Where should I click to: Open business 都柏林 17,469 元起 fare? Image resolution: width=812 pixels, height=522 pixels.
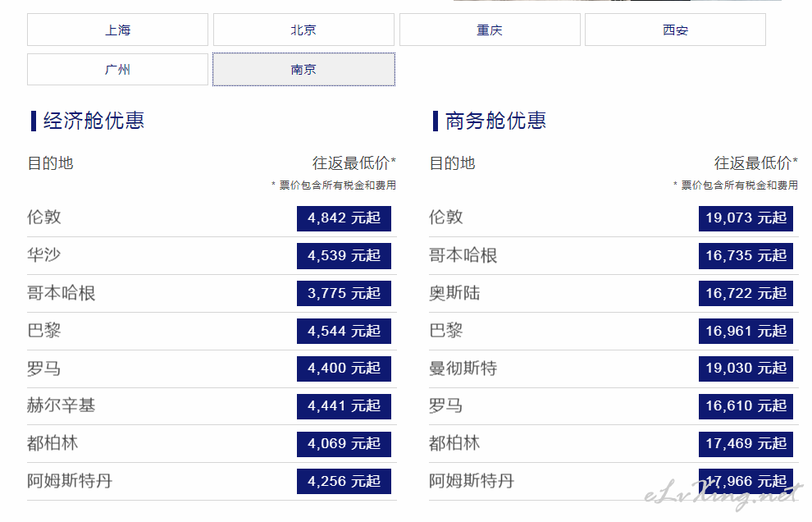point(746,444)
